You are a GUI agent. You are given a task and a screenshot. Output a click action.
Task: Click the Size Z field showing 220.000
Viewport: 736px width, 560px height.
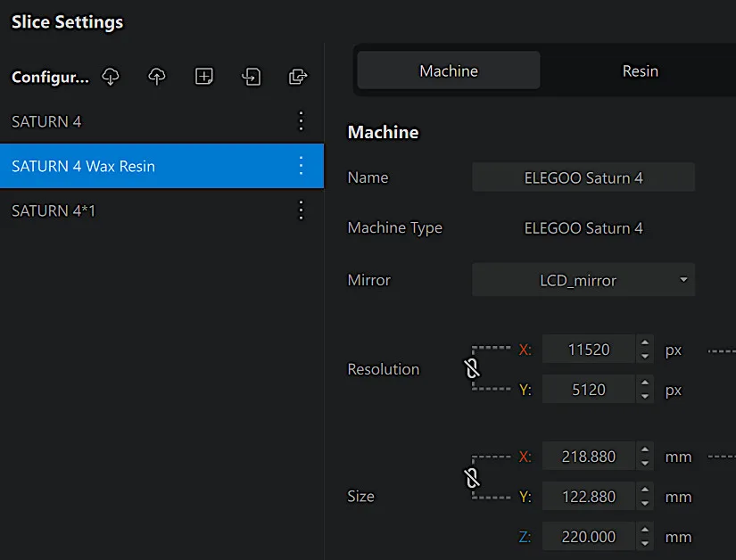(589, 536)
